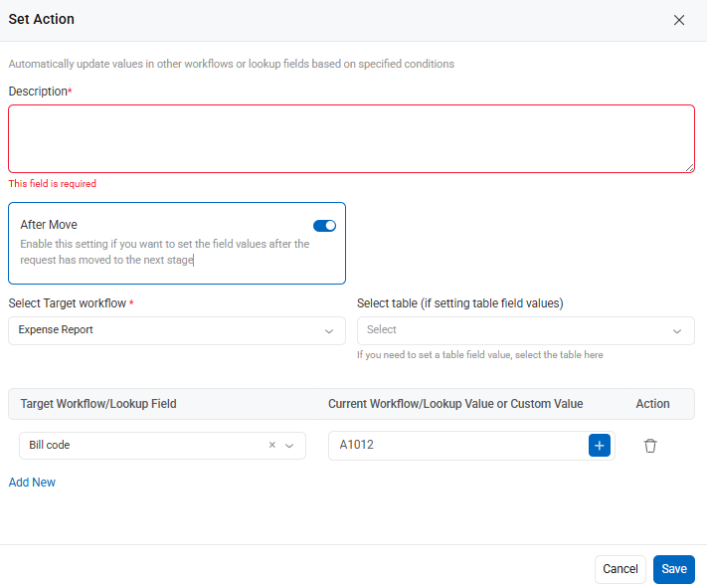Screen dimensions: 707x588
Task: Delete the Bill code row with trash icon
Action: [x=649, y=446]
